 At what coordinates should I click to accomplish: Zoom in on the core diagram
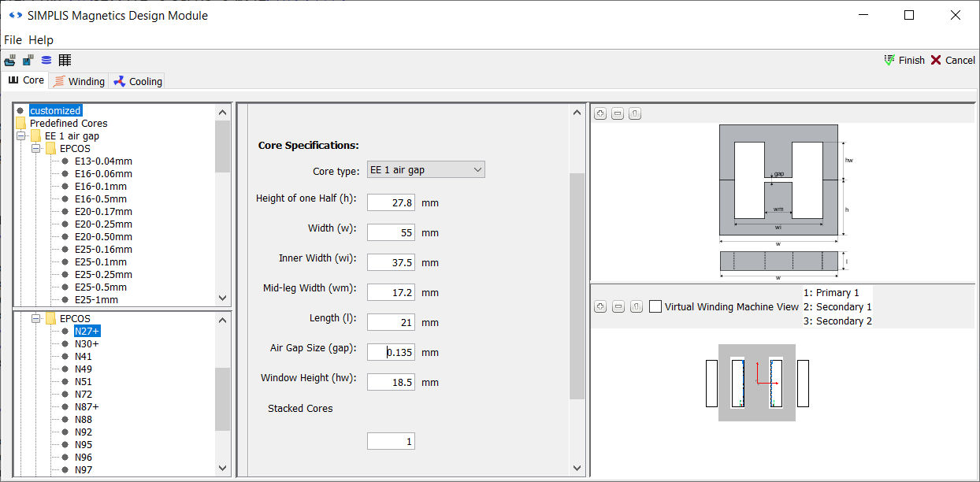tap(600, 114)
